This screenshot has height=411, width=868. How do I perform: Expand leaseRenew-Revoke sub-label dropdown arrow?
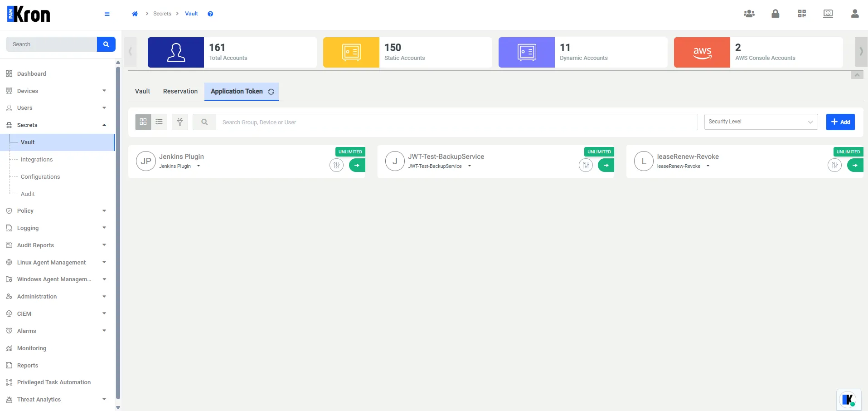708,166
